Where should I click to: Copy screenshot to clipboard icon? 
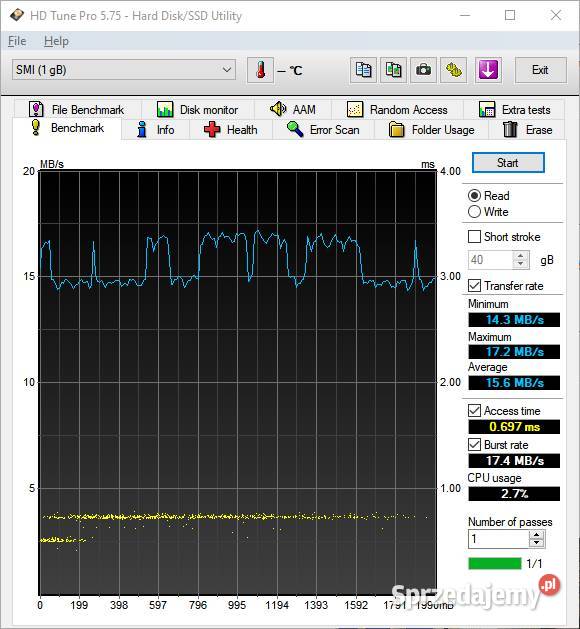click(x=393, y=70)
